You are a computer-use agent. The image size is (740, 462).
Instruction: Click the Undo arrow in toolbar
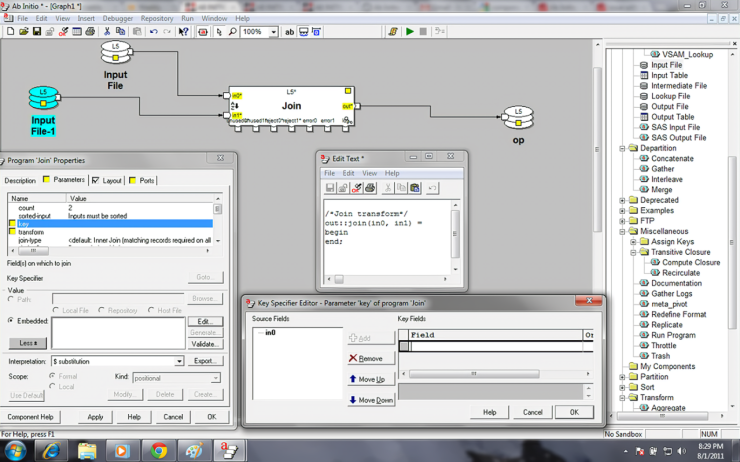(x=153, y=32)
